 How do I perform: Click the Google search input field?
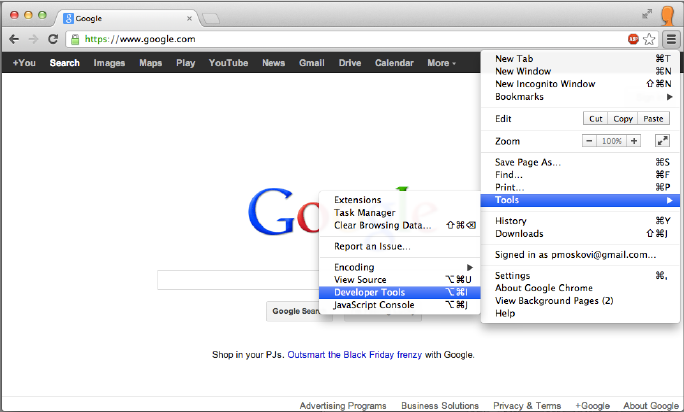click(x=238, y=280)
